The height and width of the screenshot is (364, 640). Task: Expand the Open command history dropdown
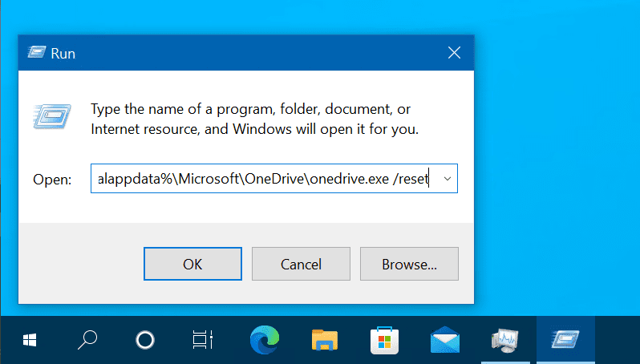pos(448,179)
